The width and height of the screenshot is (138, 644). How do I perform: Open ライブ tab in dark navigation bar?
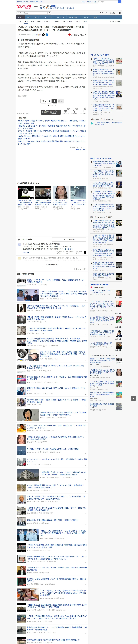pyautogui.click(x=37, y=17)
